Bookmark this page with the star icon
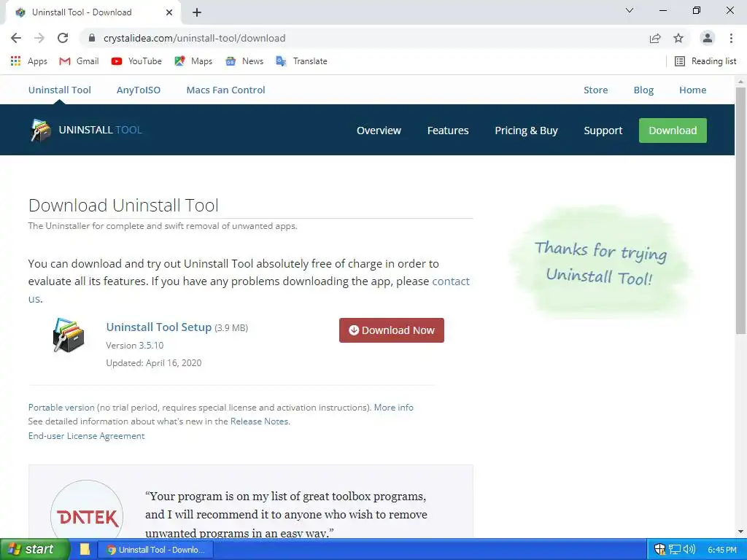This screenshot has width=747, height=560. [x=678, y=38]
